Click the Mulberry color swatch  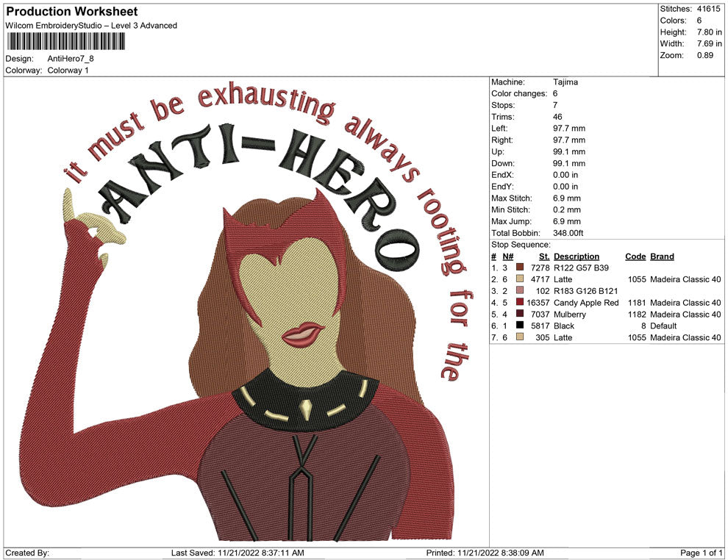coord(520,314)
